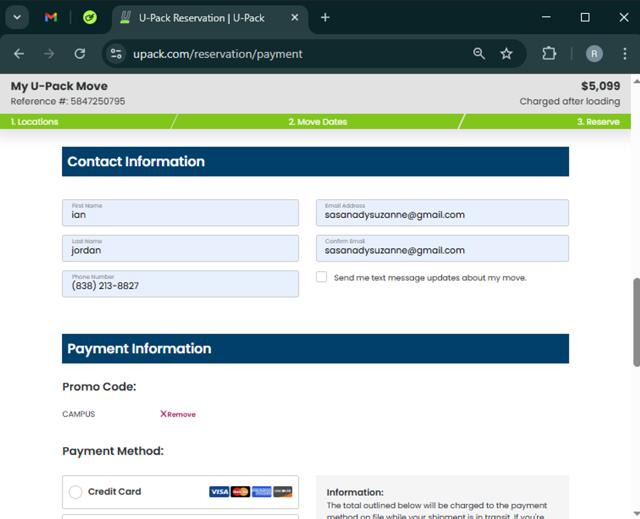
Task: Open a new browser tab
Action: 325,18
